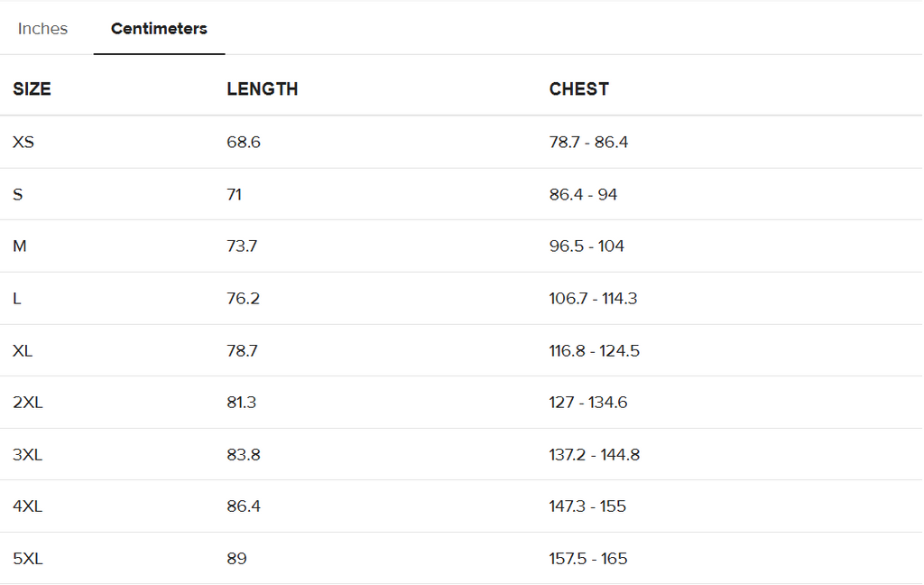The width and height of the screenshot is (924, 585).
Task: Click 5XL chest range 157.5 - 165
Action: pos(588,559)
